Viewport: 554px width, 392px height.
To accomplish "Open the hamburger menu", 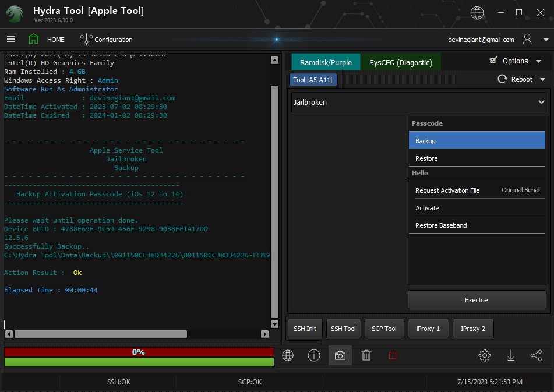I will click(x=11, y=39).
